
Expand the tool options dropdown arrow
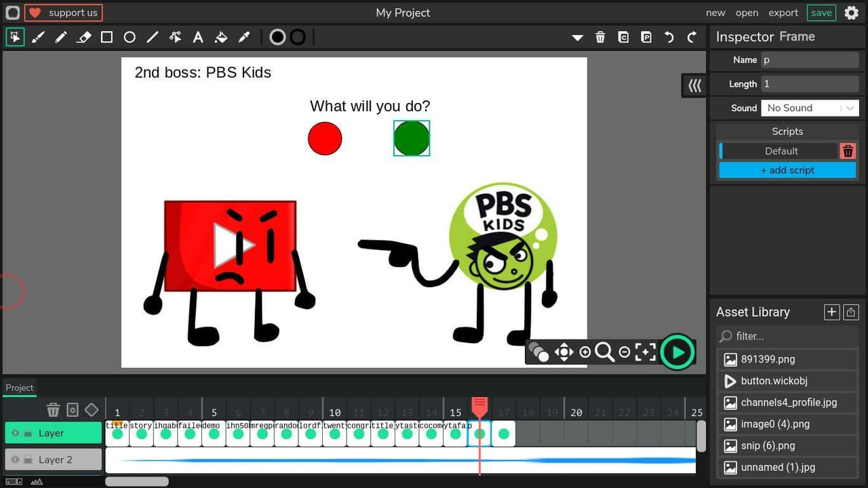click(577, 38)
